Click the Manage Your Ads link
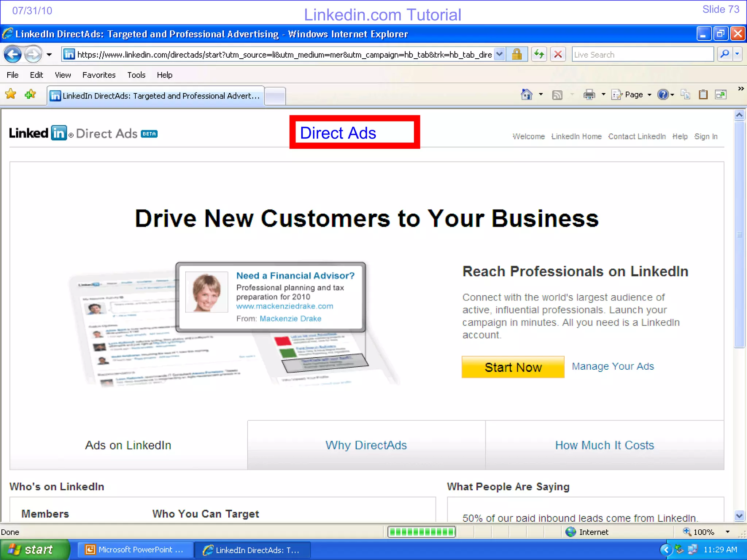747x560 pixels. (x=613, y=366)
